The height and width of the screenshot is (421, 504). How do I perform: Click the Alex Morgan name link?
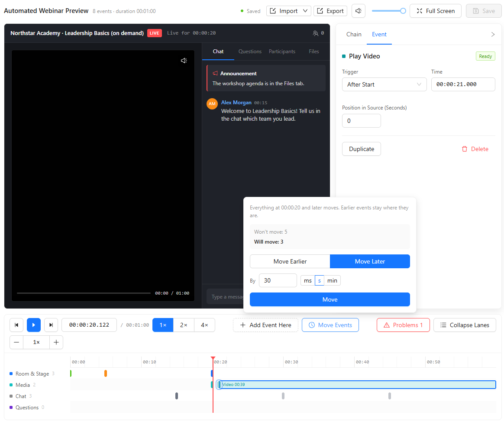[236, 103]
